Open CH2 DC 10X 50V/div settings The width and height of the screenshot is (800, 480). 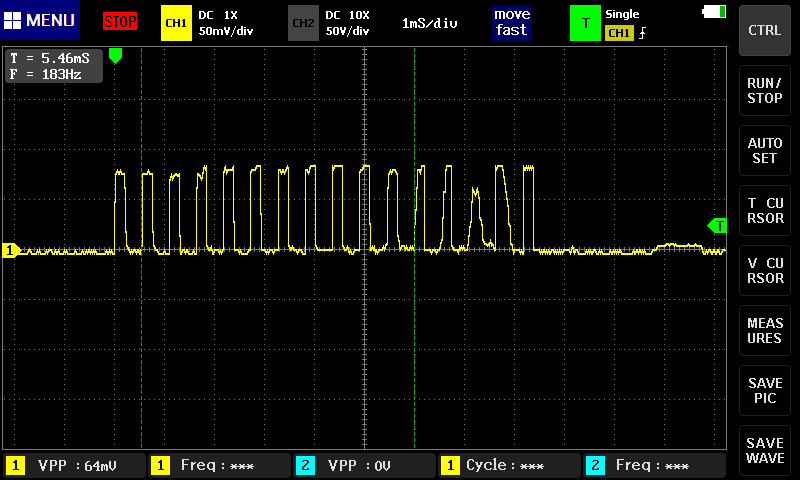(347, 23)
